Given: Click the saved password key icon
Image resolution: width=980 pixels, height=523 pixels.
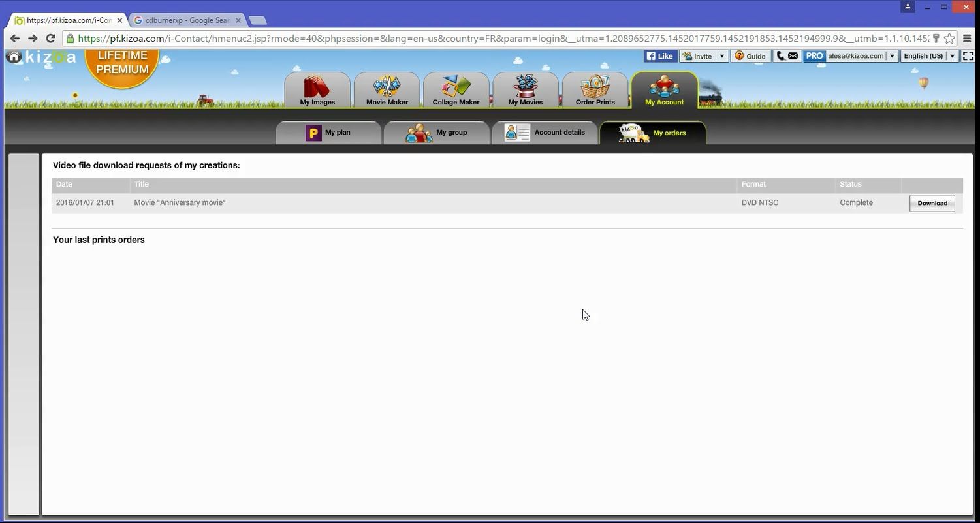Looking at the screenshot, I should click(x=936, y=39).
